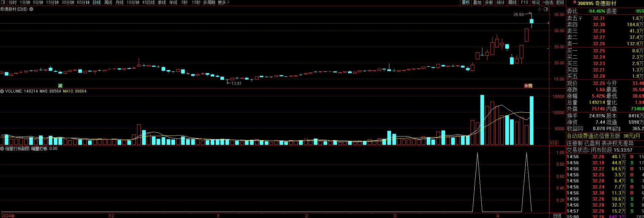Open dropdown beside 奇德新材(日线) title

coord(31,9)
